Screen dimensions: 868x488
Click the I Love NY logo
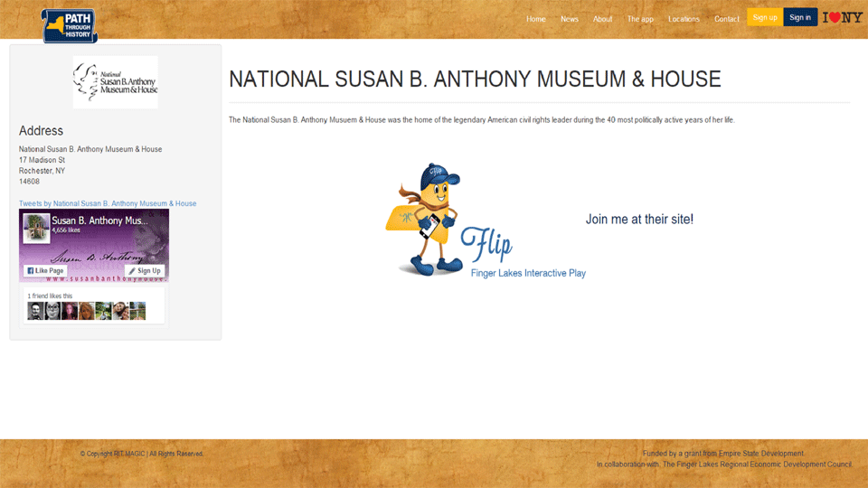(x=842, y=17)
